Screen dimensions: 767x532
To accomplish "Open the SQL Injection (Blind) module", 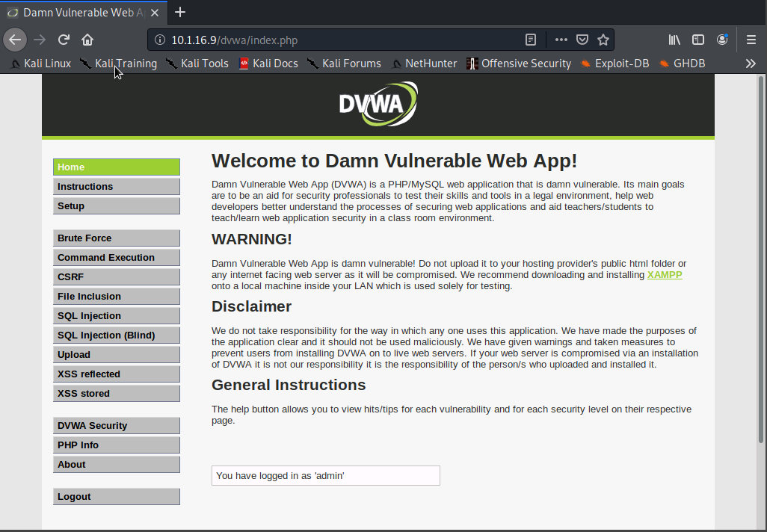I will click(x=117, y=335).
